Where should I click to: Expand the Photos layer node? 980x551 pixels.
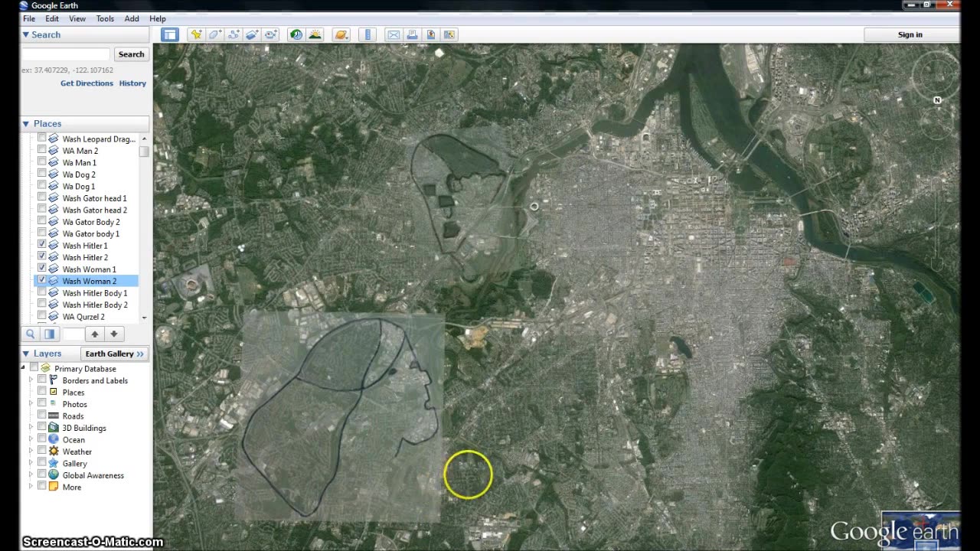31,404
